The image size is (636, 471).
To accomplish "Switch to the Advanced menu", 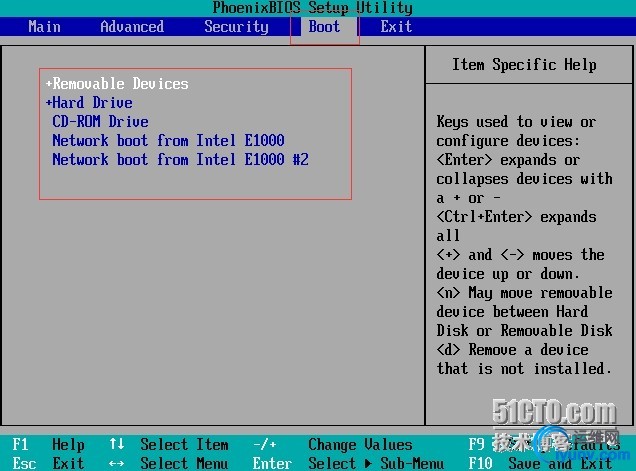I will coord(132,27).
